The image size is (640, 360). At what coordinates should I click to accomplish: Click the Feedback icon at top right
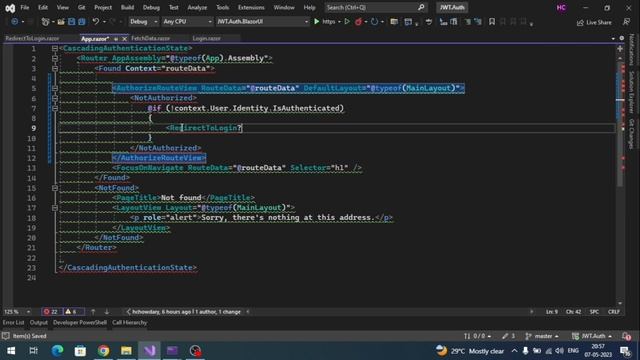pyautogui.click(x=627, y=22)
